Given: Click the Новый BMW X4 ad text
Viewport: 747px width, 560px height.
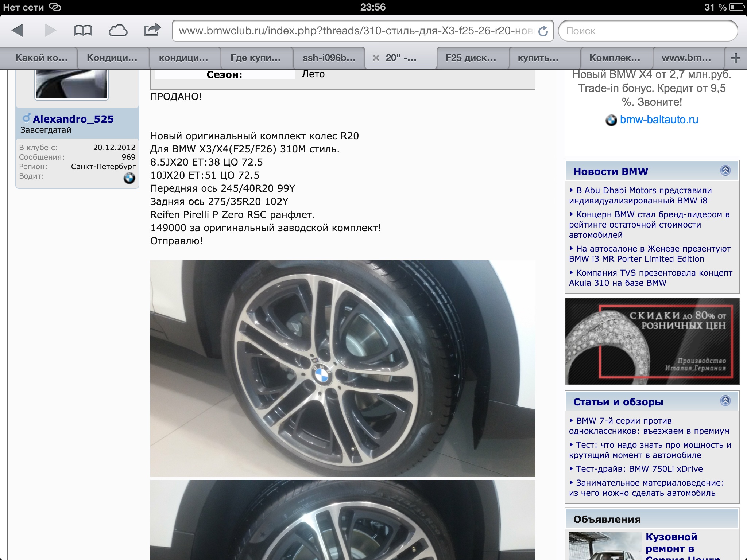Looking at the screenshot, I should (652, 88).
